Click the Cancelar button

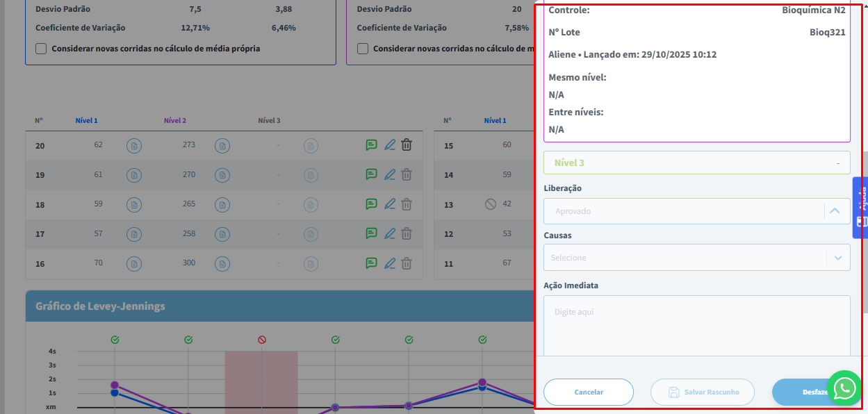click(x=588, y=392)
